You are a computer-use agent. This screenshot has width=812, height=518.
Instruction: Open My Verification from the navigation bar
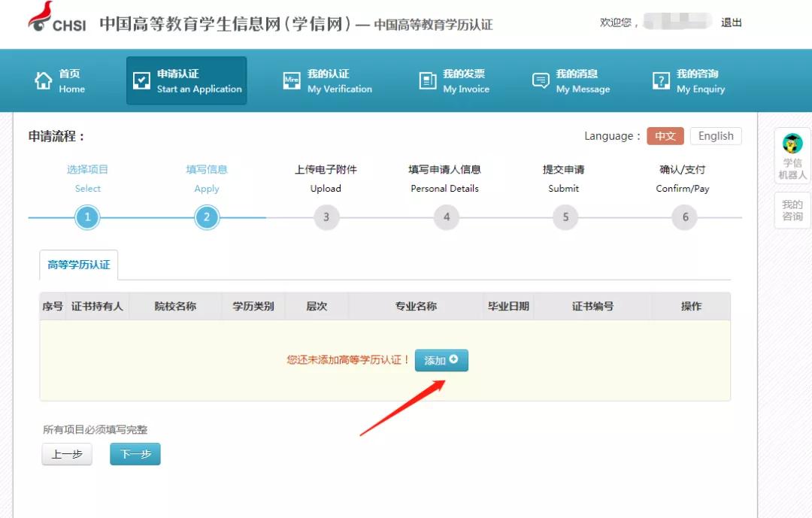[327, 80]
